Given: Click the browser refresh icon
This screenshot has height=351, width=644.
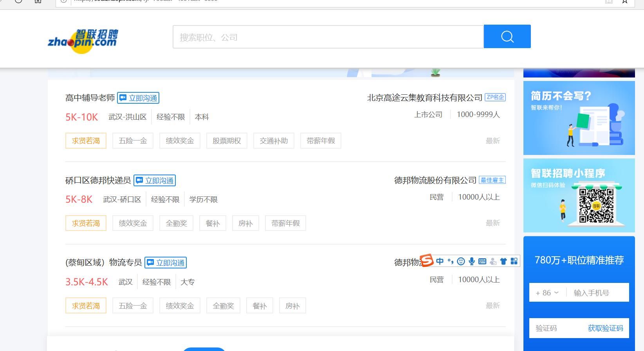Looking at the screenshot, I should (x=18, y=1).
